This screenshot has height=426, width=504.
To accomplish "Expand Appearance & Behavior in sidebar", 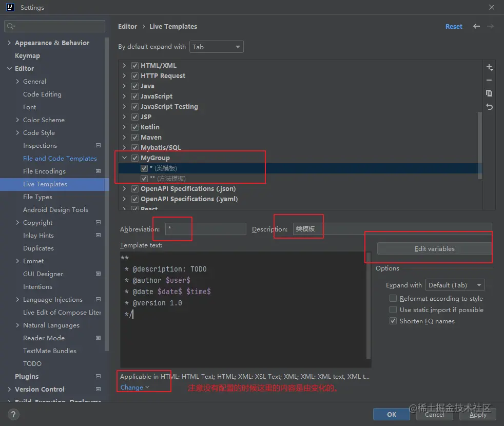I will [x=9, y=43].
